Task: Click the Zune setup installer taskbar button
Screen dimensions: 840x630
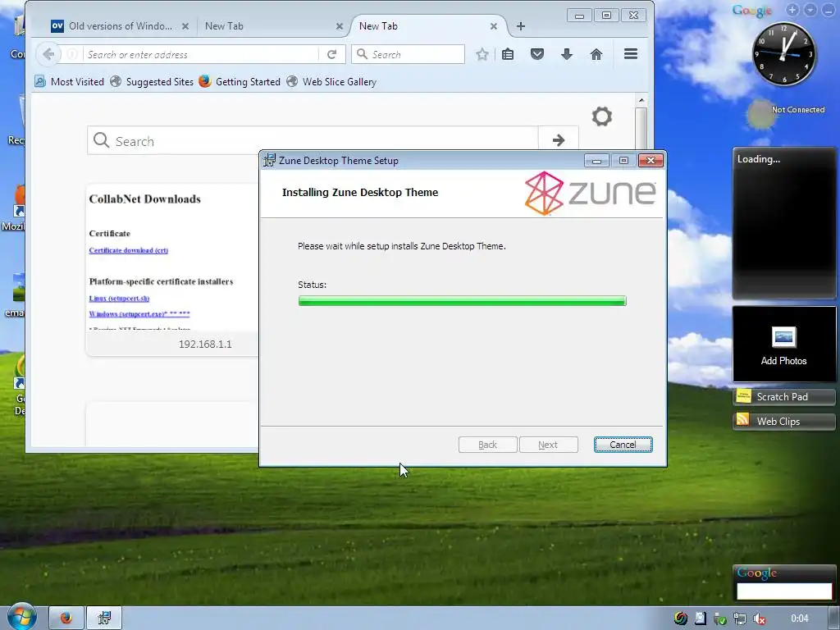Action: [104, 619]
